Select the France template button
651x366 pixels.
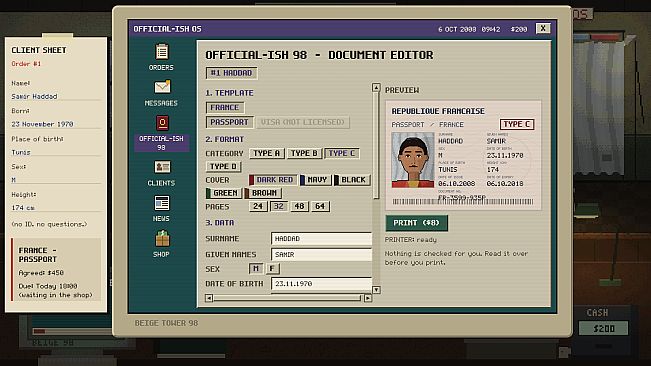(x=225, y=107)
